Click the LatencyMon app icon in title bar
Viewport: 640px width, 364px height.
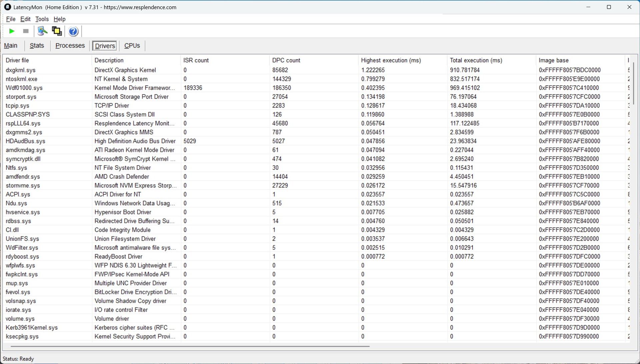point(7,7)
